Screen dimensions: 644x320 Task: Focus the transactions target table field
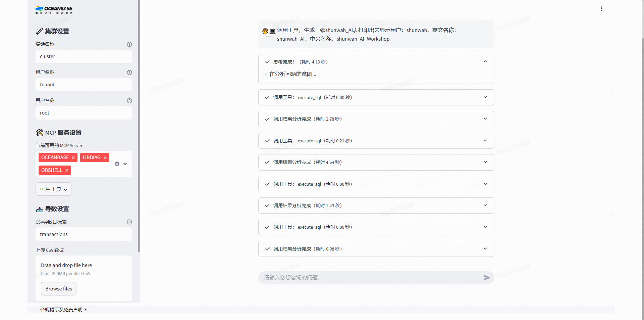pyautogui.click(x=84, y=234)
